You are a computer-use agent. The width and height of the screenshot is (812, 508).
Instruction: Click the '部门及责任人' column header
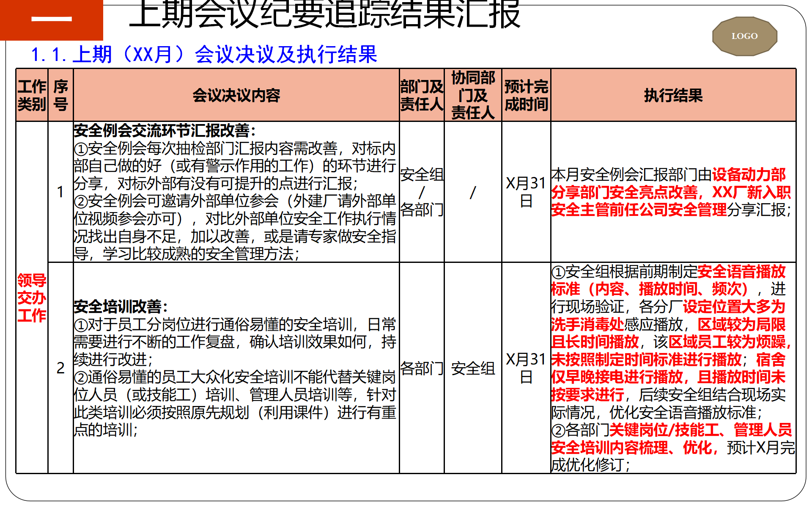(422, 95)
